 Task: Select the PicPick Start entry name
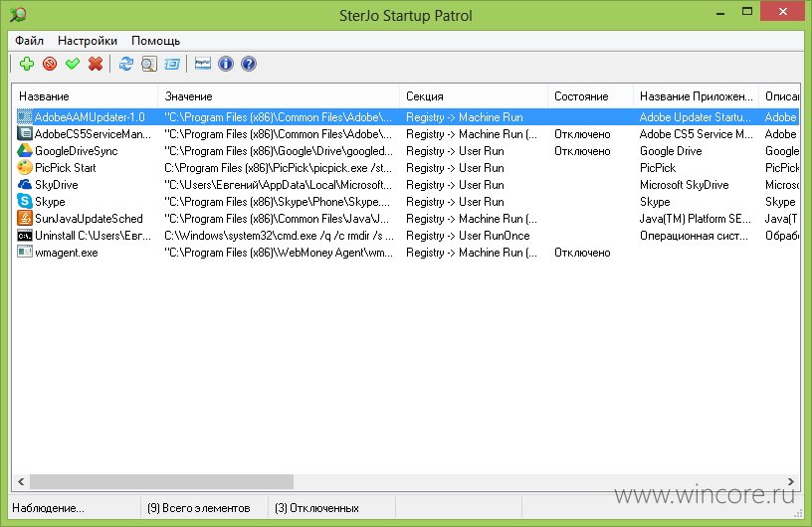pyautogui.click(x=66, y=168)
